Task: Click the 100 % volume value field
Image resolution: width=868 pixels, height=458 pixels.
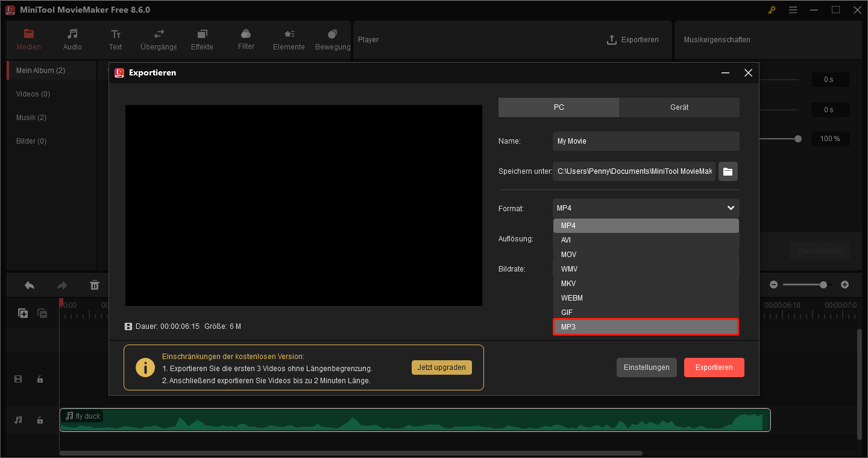Action: (x=830, y=139)
